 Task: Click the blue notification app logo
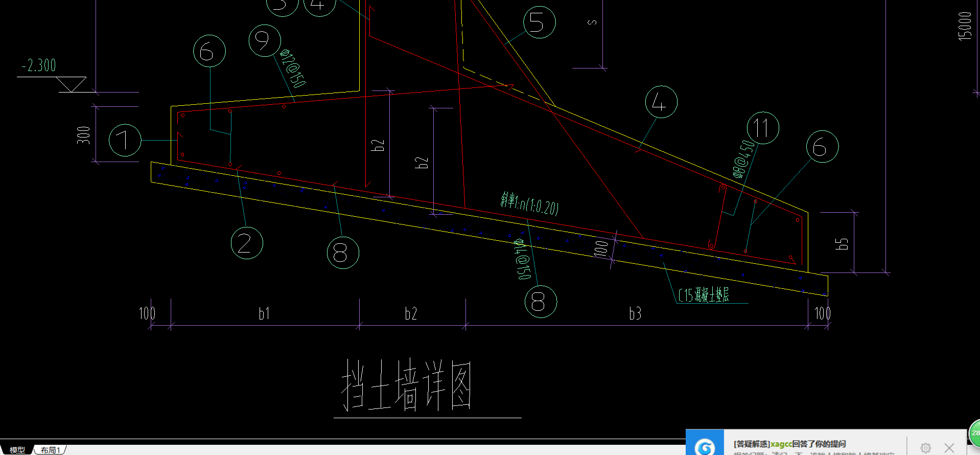point(705,443)
